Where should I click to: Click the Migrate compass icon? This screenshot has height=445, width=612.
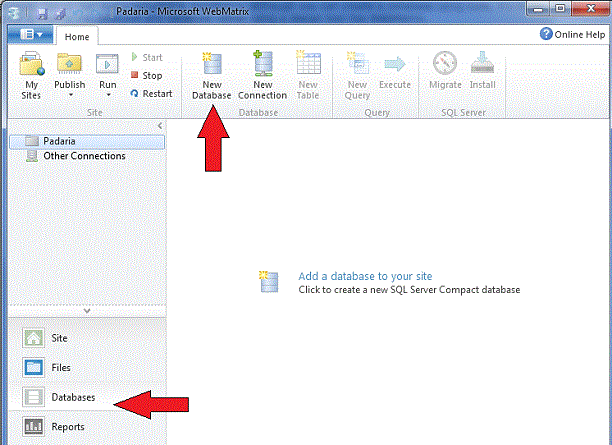pos(445,63)
